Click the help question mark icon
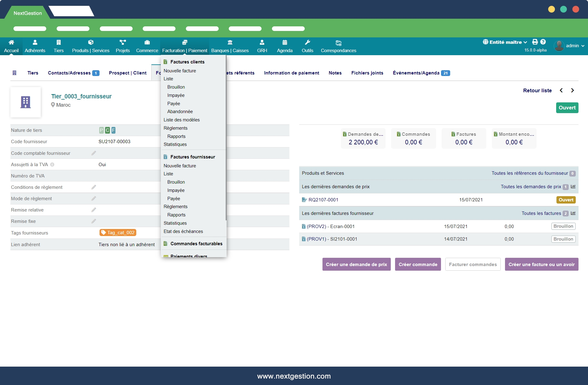The width and height of the screenshot is (588, 385). click(x=543, y=42)
